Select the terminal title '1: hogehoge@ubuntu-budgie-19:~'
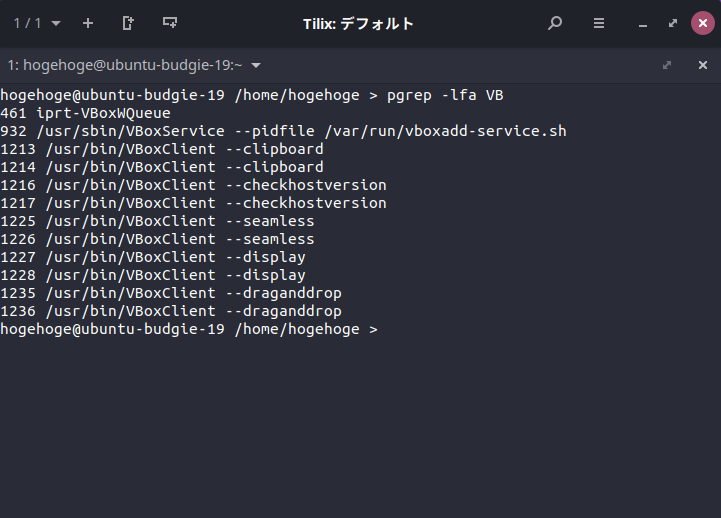The height and width of the screenshot is (518, 721). [125, 65]
